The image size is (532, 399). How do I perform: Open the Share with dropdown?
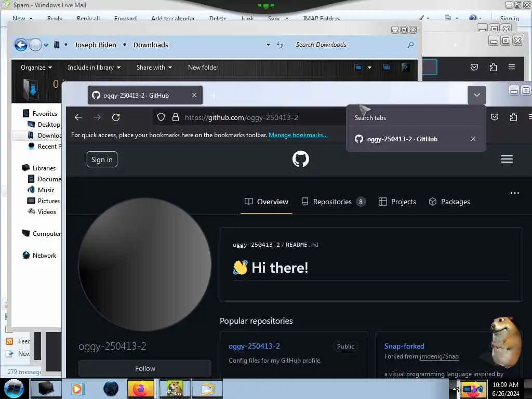(154, 68)
